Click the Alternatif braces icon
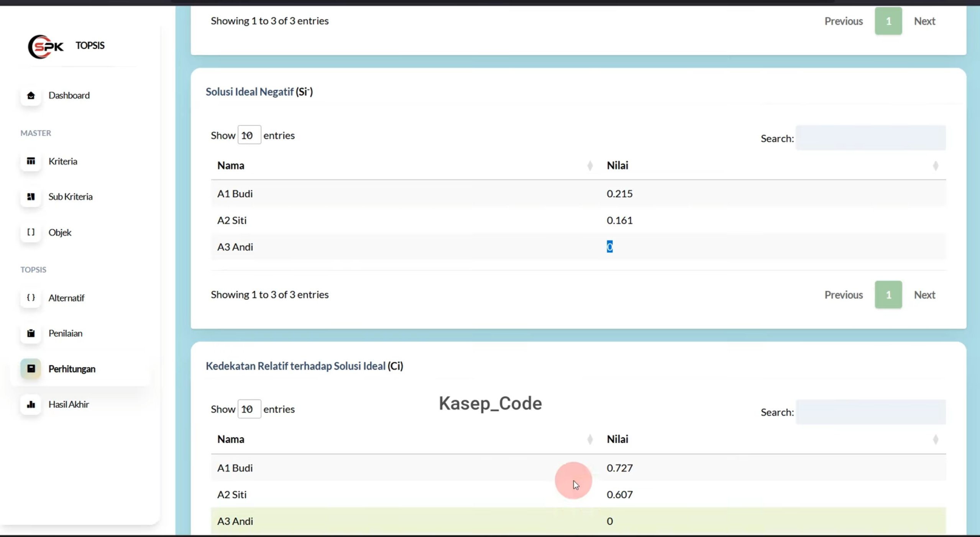The image size is (980, 537). click(x=31, y=298)
